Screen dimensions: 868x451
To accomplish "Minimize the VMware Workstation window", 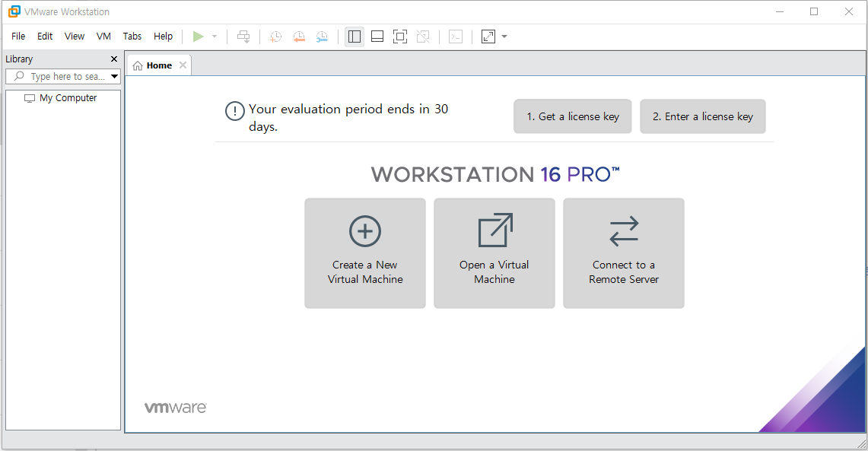I will coord(780,11).
